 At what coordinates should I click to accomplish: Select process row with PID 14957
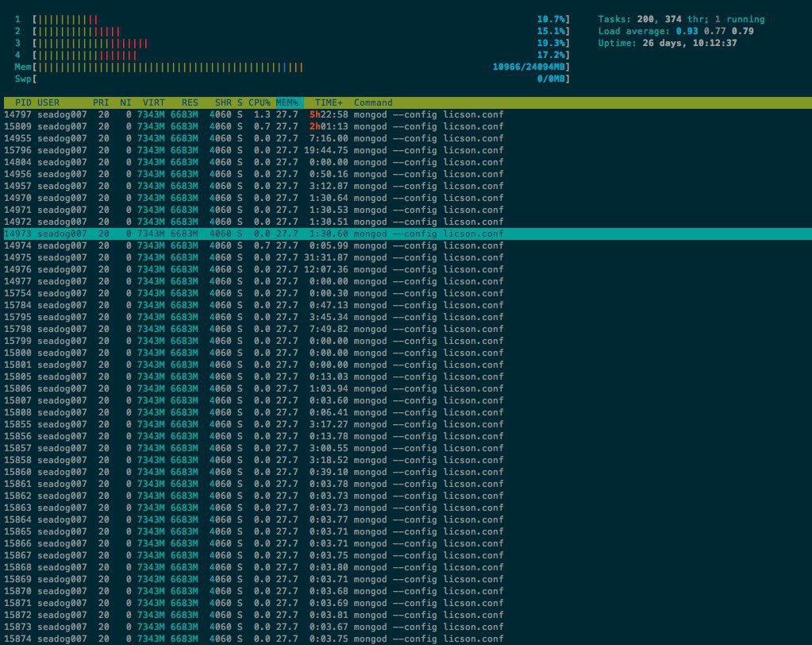tap(406, 186)
